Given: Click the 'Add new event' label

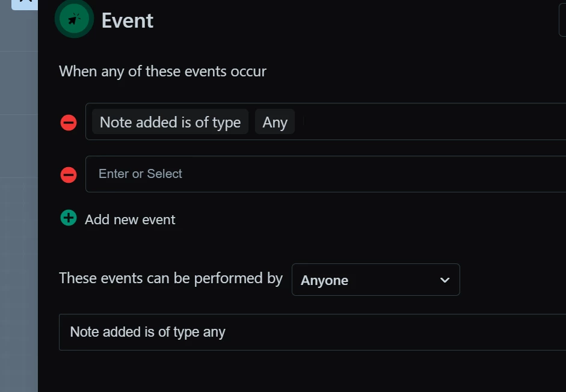Looking at the screenshot, I should [130, 219].
